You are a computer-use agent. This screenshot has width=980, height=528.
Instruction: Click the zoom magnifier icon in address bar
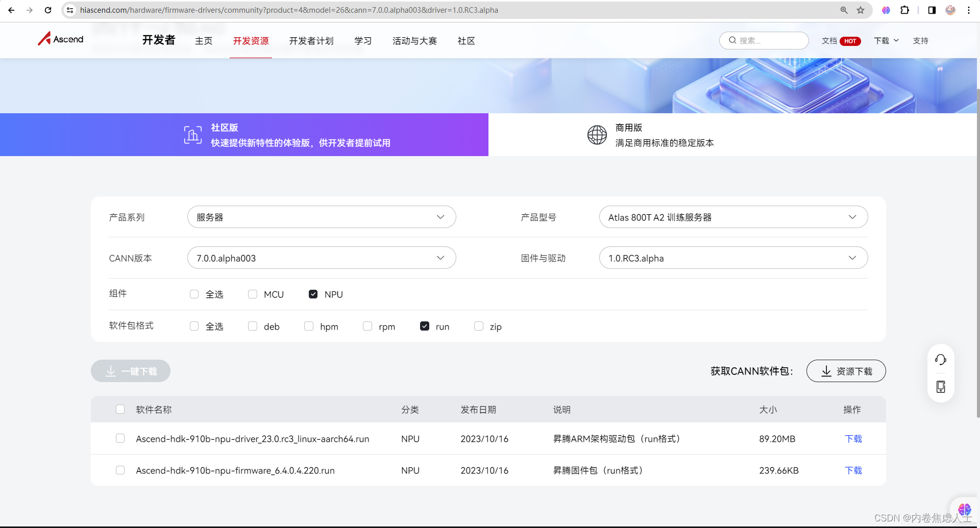844,10
